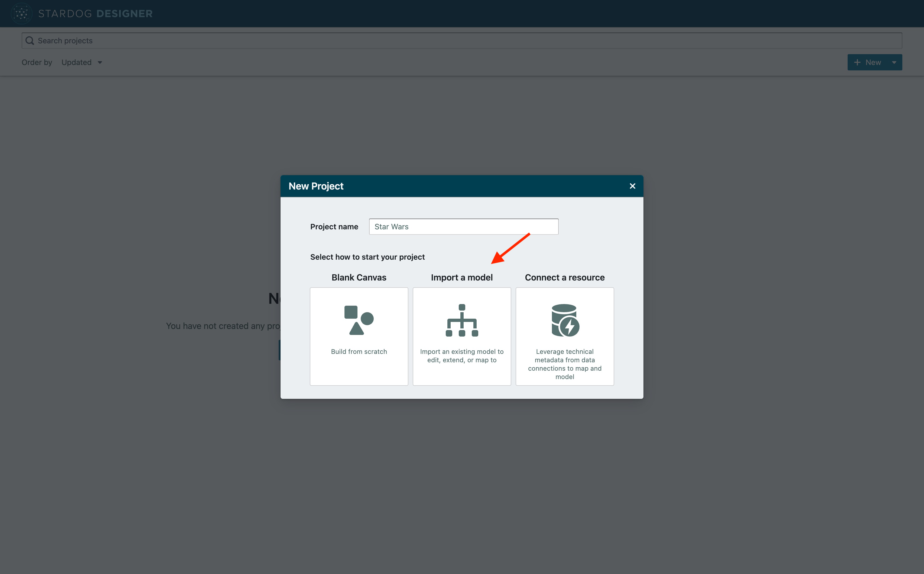Click the Connect a resource heading

tap(564, 278)
